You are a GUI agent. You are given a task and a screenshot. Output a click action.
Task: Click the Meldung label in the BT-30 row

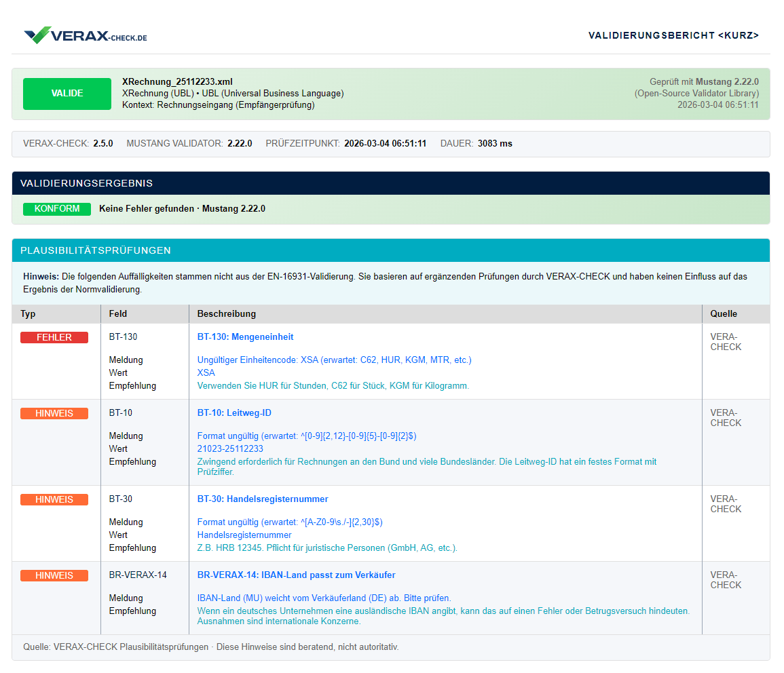point(126,522)
